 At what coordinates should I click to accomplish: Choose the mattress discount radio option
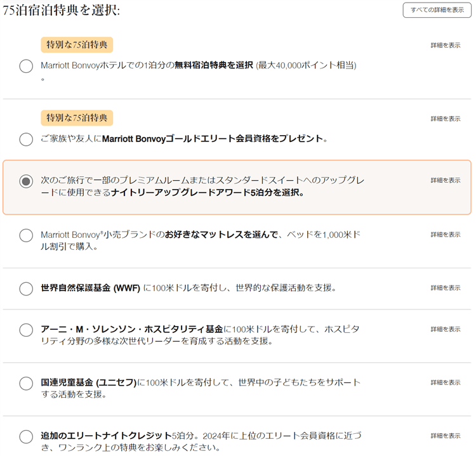(x=26, y=235)
